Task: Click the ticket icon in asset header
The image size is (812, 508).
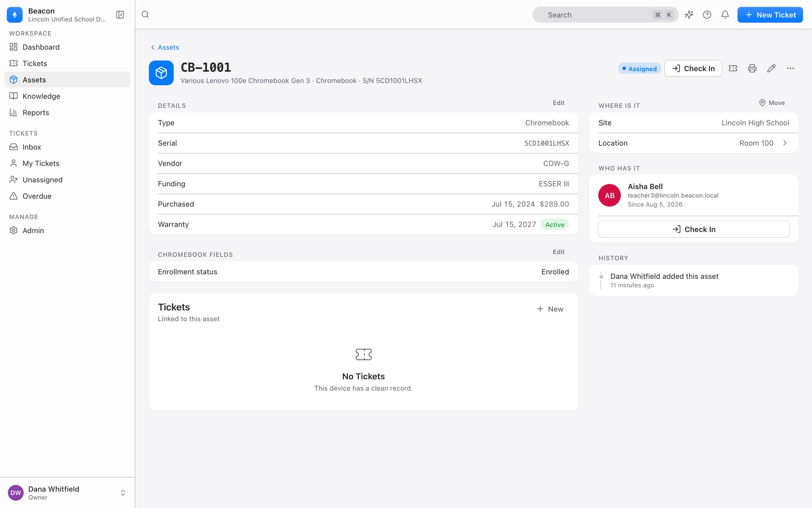Action: click(733, 68)
